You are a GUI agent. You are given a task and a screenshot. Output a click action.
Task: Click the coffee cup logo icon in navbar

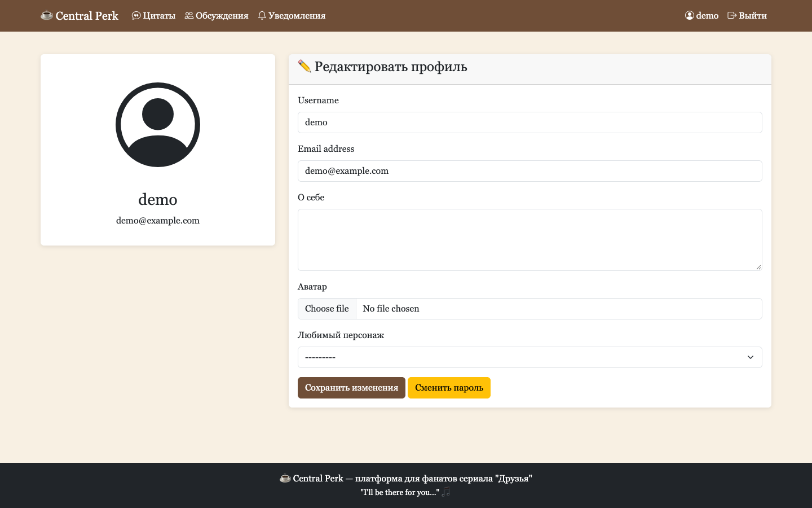(47, 16)
